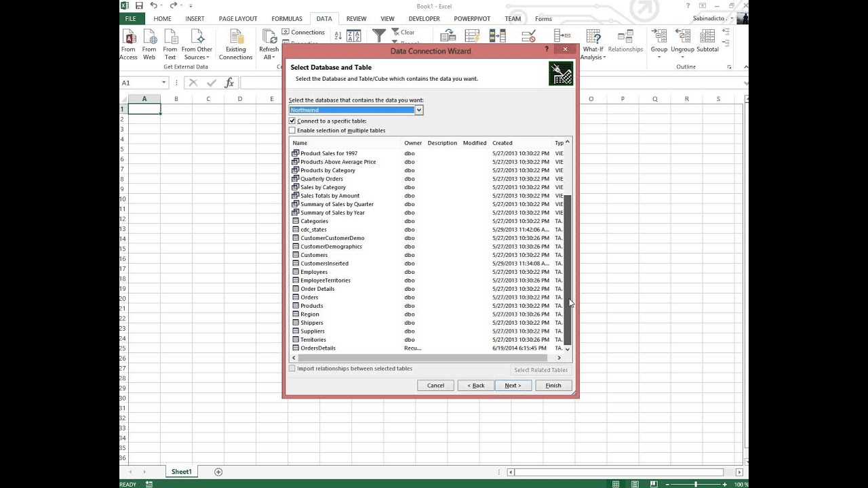Switch to the POWERPIVOT tab
This screenshot has width=868, height=488.
(473, 18)
